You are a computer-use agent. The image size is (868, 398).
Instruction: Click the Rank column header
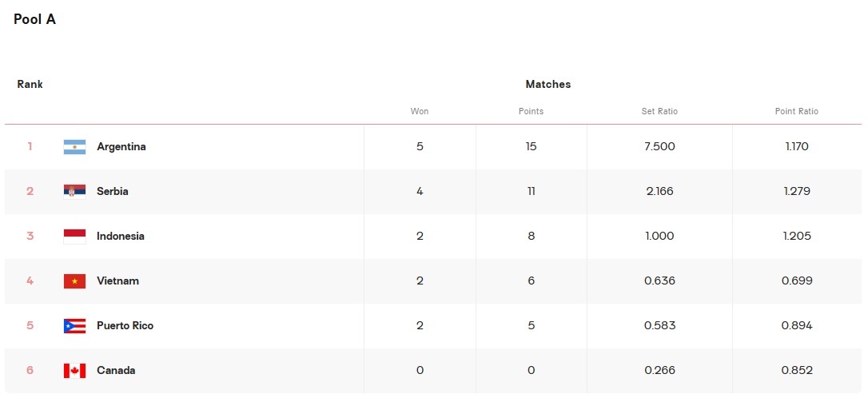point(30,84)
